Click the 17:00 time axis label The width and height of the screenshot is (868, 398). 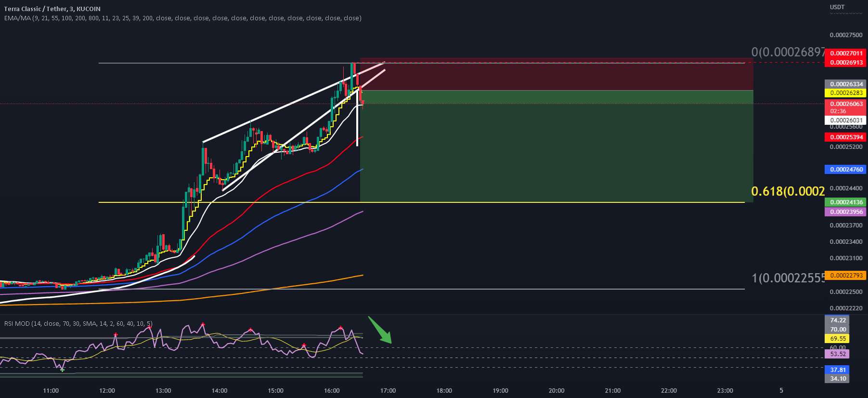click(388, 390)
